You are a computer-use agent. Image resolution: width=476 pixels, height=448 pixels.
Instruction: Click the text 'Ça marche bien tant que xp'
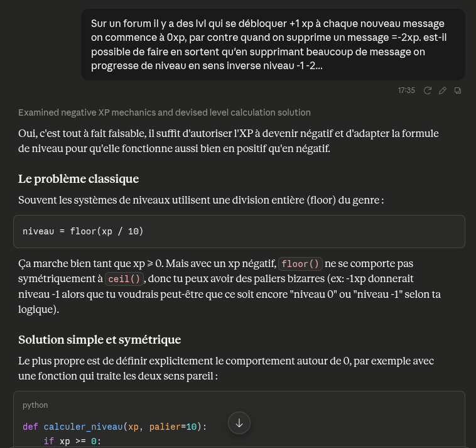coord(82,264)
